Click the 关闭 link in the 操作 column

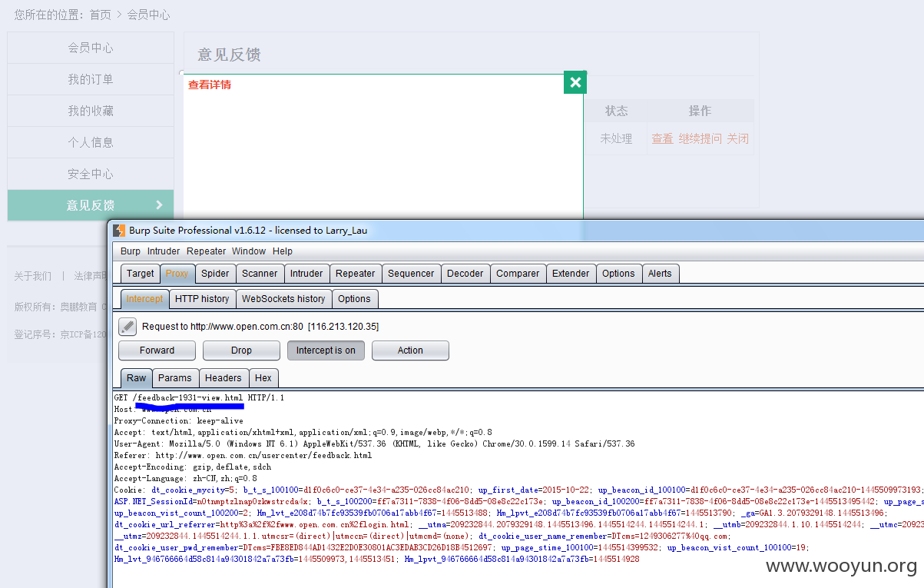coord(738,139)
